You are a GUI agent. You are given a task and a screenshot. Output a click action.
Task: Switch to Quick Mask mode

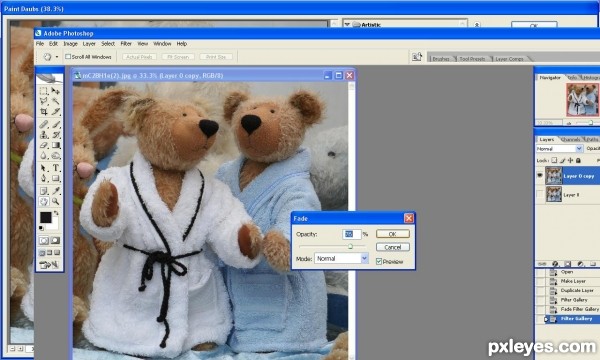tap(55, 240)
